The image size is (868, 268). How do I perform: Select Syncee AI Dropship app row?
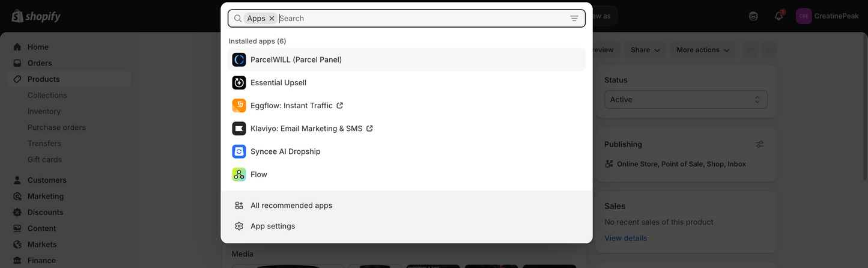pyautogui.click(x=407, y=151)
